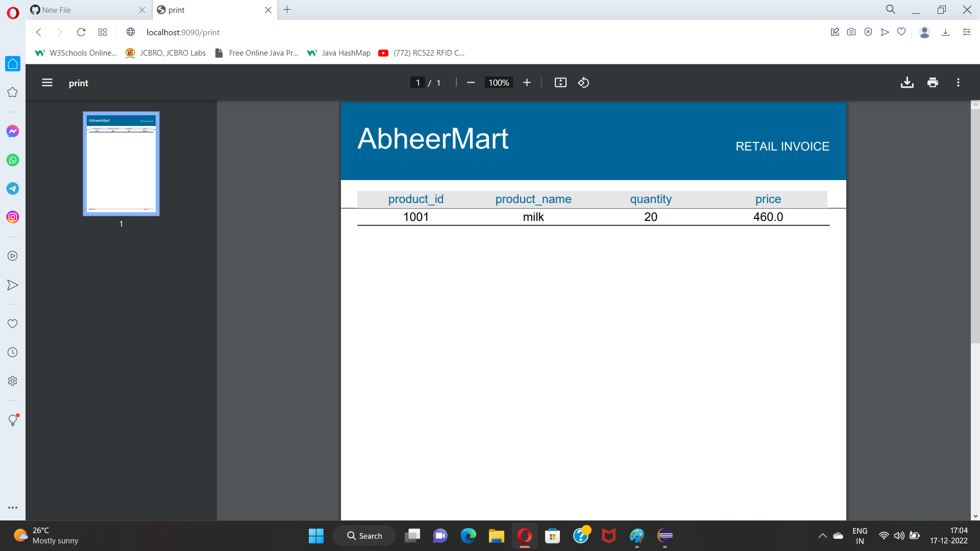The height and width of the screenshot is (551, 980).
Task: Open Opera's Pinboards icon
Action: click(835, 32)
